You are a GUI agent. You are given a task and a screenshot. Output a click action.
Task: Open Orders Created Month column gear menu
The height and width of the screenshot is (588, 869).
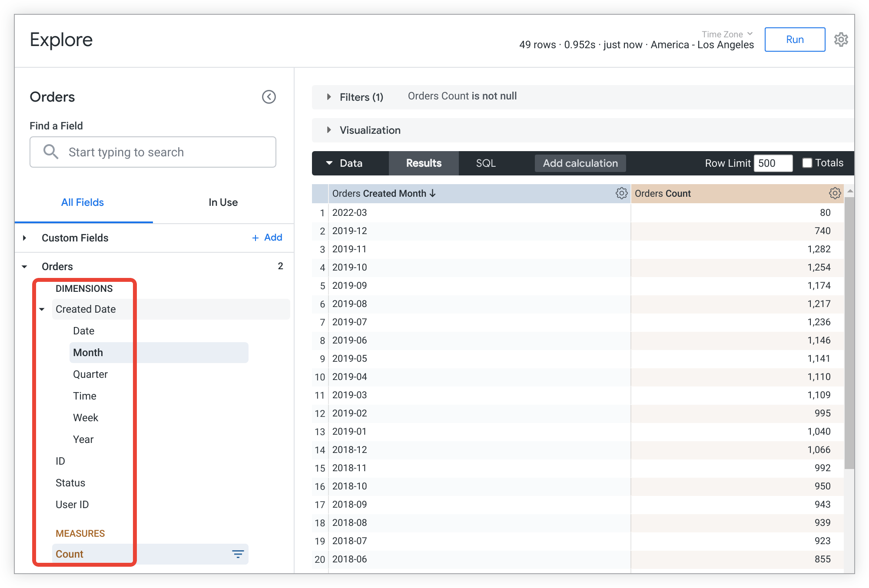coord(621,193)
